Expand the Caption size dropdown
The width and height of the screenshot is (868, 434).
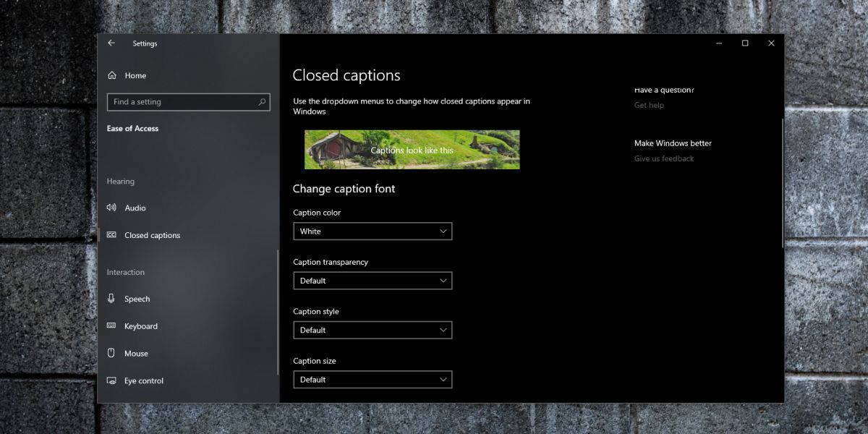pyautogui.click(x=373, y=379)
